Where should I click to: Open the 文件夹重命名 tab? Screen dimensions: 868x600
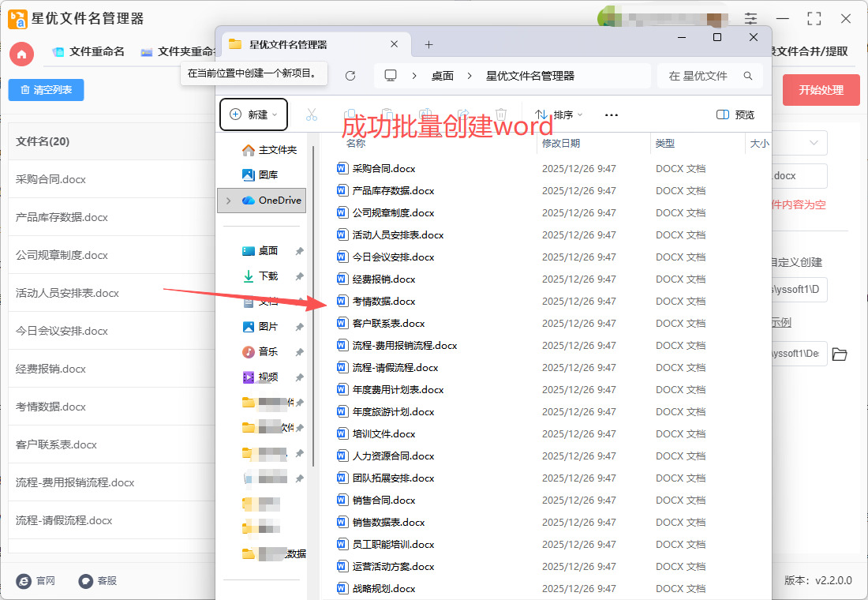178,51
